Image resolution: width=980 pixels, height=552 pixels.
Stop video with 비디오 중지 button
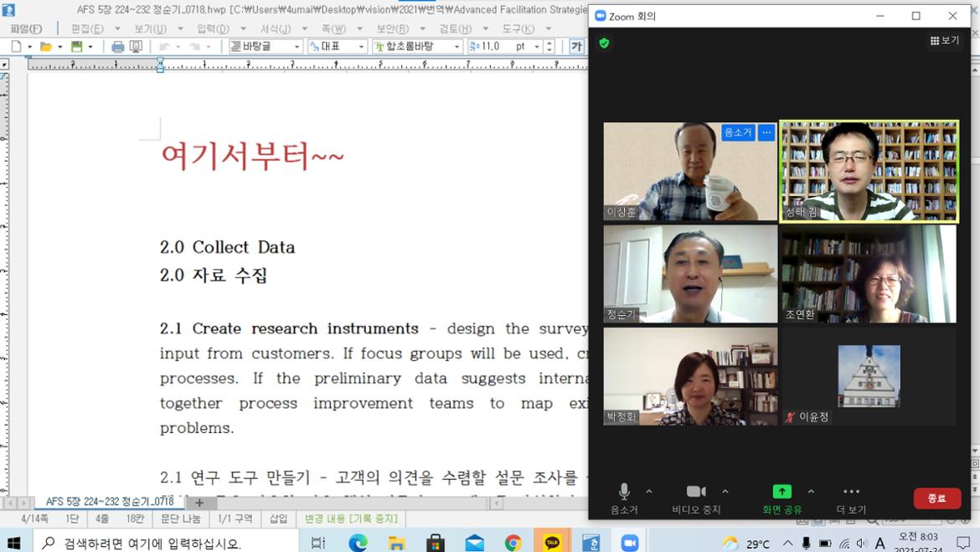pyautogui.click(x=696, y=492)
